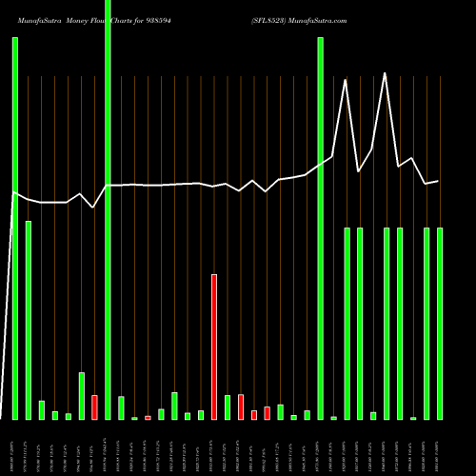Click the "MunafaSutra Money Flow Charts for 938594" title

pos(94,21)
